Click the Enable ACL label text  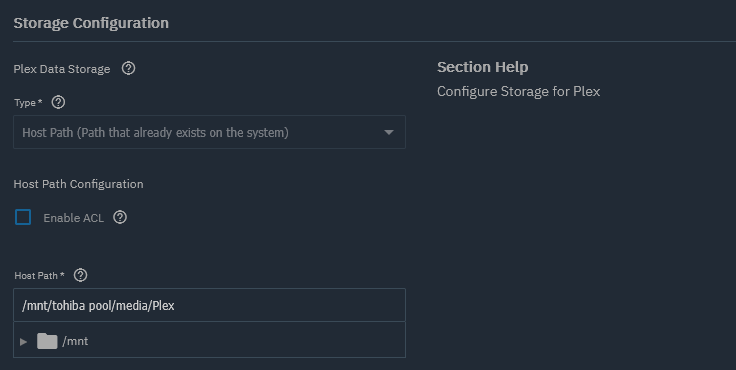coord(74,218)
